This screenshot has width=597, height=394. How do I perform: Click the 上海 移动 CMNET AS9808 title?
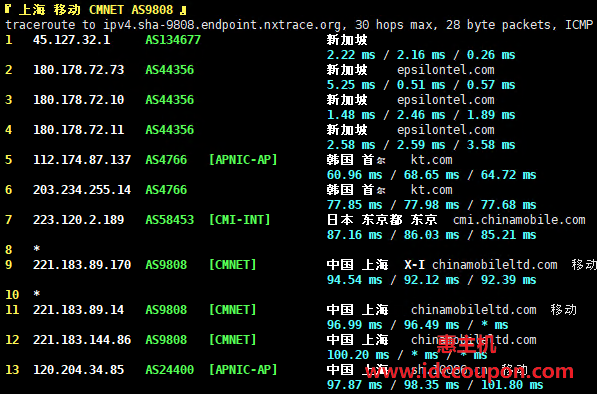pyautogui.click(x=96, y=10)
